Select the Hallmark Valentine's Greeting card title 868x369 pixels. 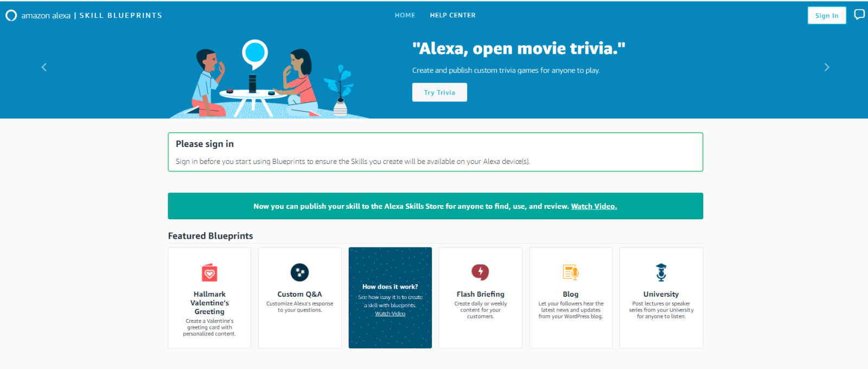click(x=209, y=303)
